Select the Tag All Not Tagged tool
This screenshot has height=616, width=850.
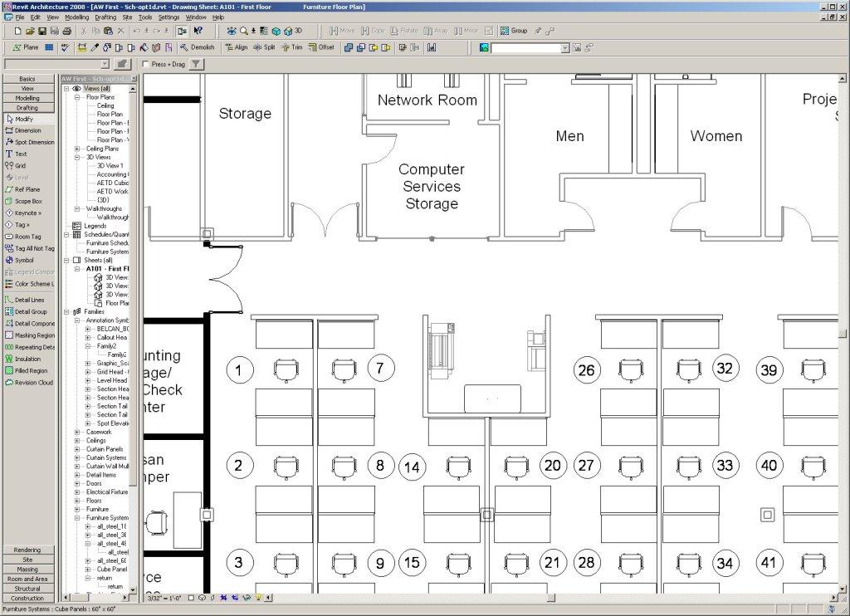click(x=28, y=248)
